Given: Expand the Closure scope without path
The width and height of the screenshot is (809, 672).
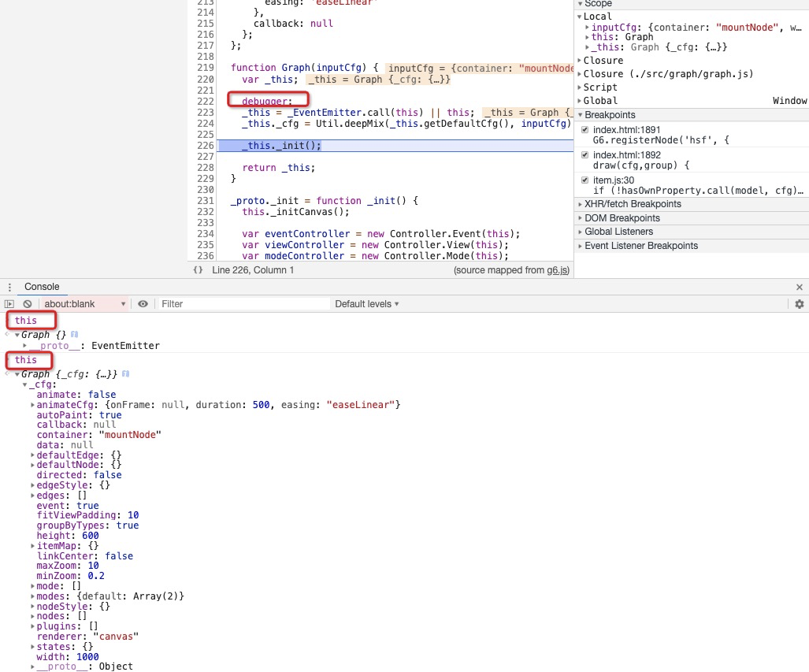Looking at the screenshot, I should click(580, 61).
